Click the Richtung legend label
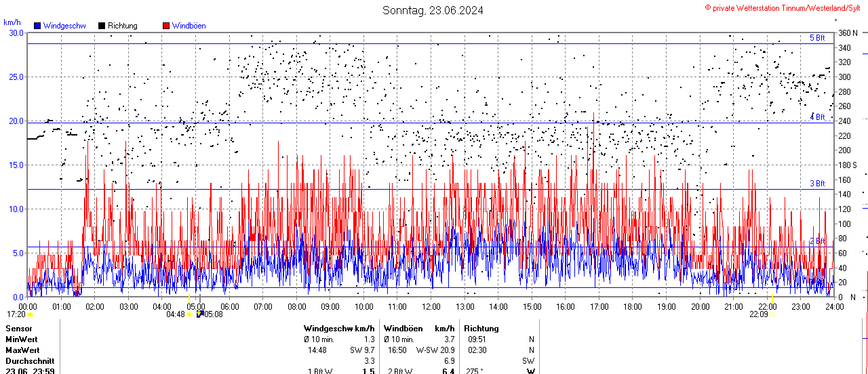Image resolution: width=868 pixels, height=374 pixels. (x=123, y=26)
